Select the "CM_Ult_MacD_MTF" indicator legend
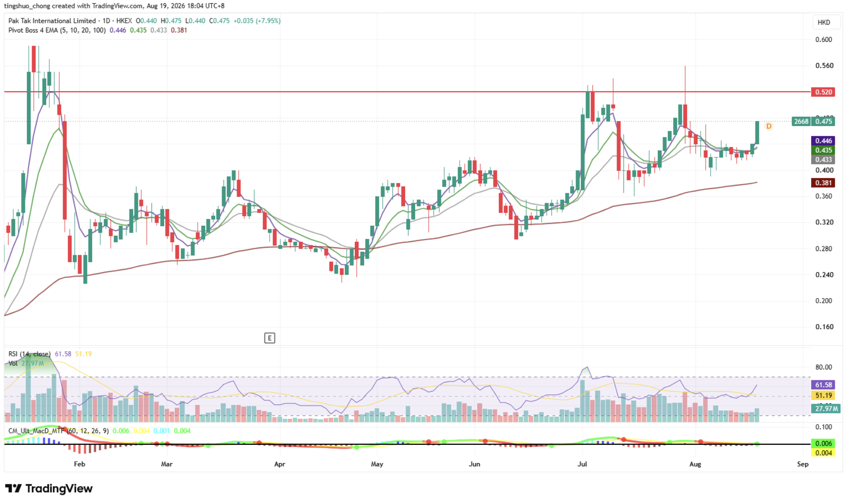The image size is (847, 504). [58, 431]
